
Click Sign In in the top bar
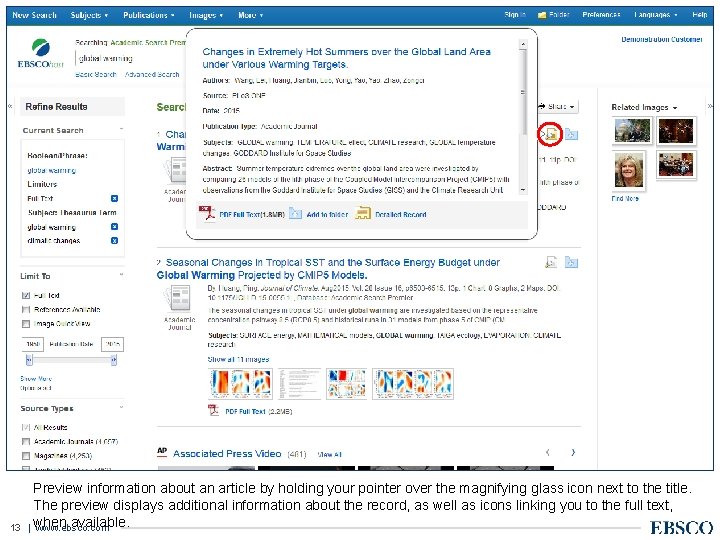pyautogui.click(x=515, y=15)
